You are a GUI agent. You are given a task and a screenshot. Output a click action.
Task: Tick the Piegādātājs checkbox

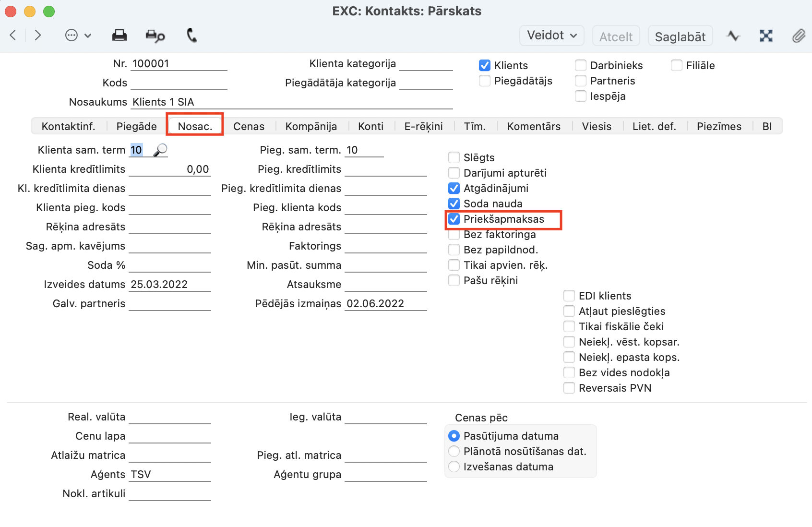pos(485,81)
